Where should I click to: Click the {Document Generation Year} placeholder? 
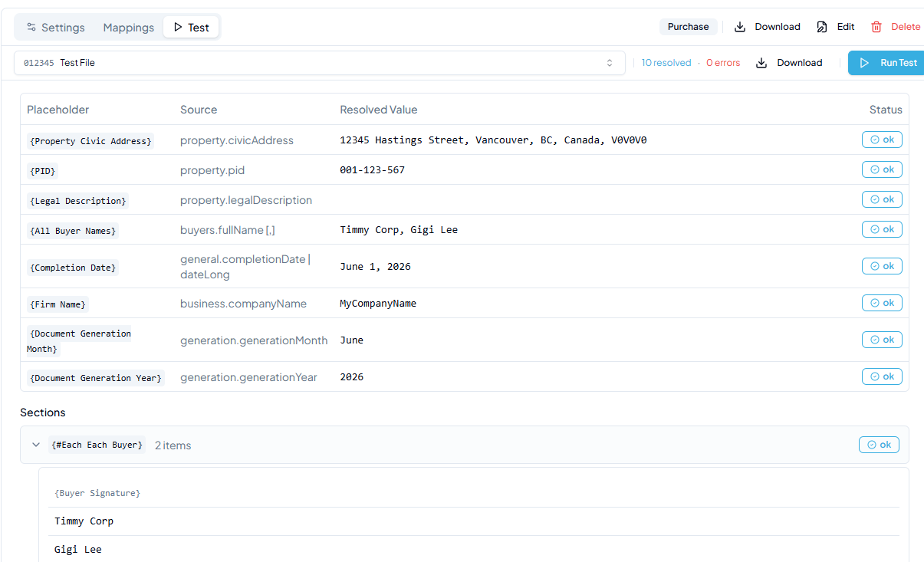tap(96, 378)
